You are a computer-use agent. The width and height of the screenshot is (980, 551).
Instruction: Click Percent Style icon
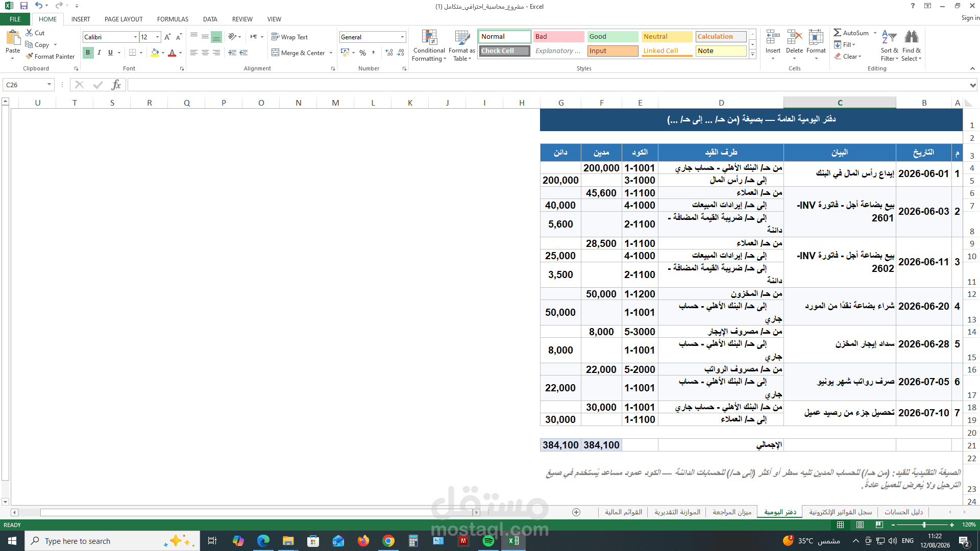coord(362,53)
